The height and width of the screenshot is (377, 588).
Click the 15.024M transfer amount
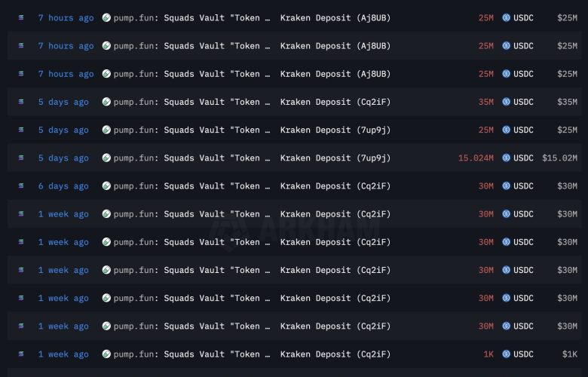coord(476,158)
